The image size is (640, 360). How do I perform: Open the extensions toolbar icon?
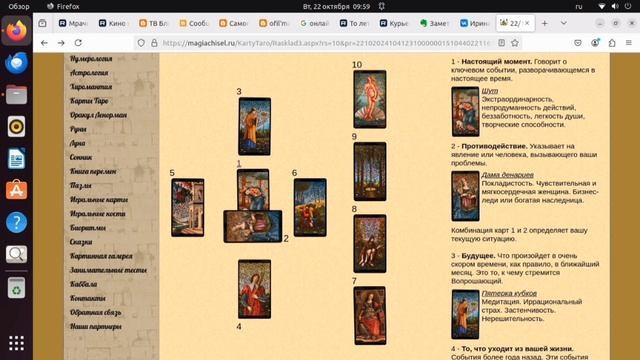click(612, 43)
